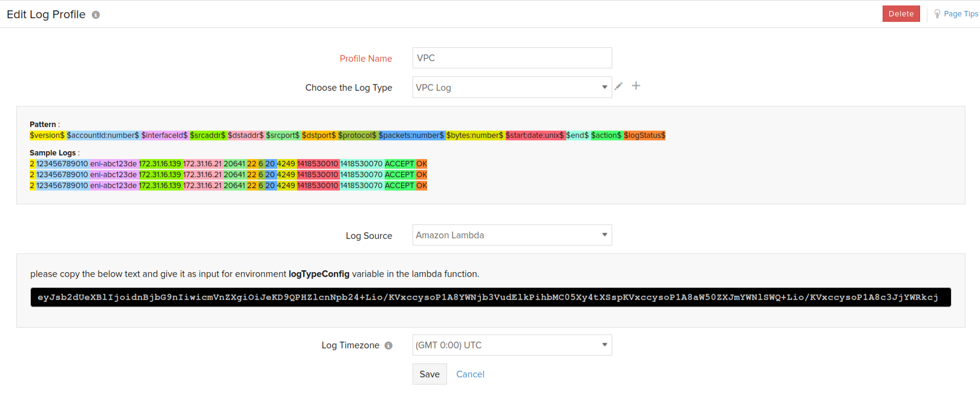Image resolution: width=980 pixels, height=393 pixels.
Task: Click the plus icon to add log type
Action: (636, 86)
